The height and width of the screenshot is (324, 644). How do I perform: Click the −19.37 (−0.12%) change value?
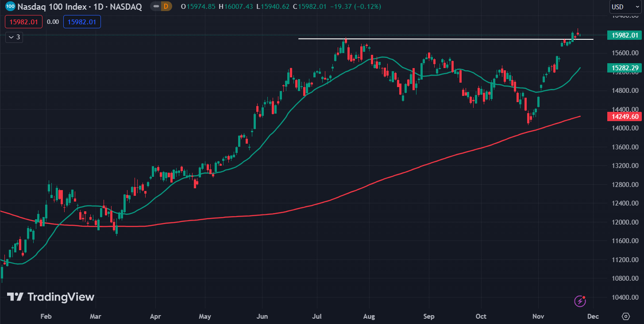tap(355, 7)
